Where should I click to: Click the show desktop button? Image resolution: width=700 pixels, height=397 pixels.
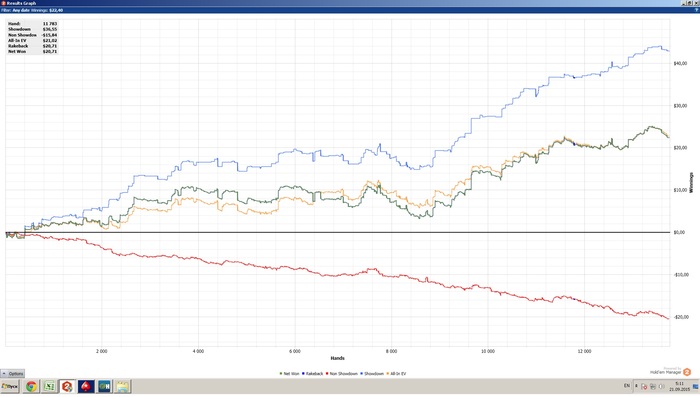coord(696,387)
